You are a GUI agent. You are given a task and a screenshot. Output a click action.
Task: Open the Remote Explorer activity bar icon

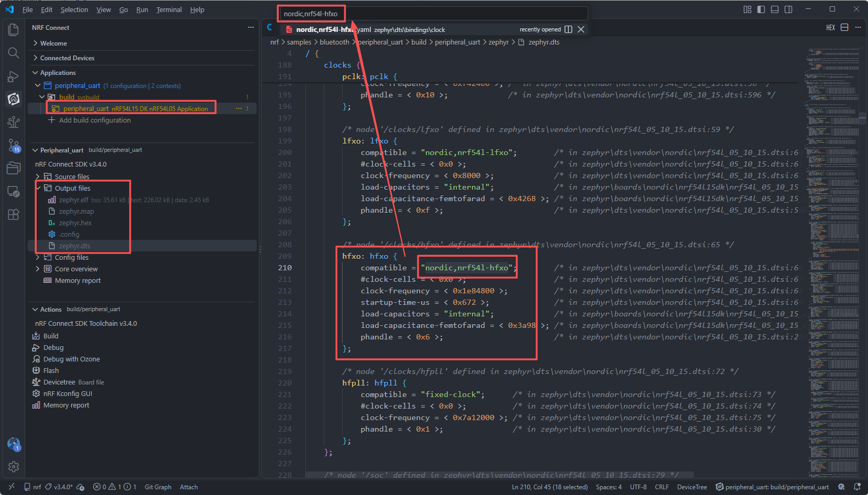(x=14, y=191)
